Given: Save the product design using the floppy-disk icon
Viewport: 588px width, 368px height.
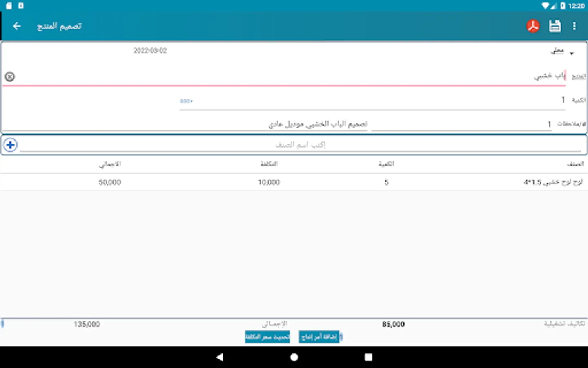Looking at the screenshot, I should 555,26.
